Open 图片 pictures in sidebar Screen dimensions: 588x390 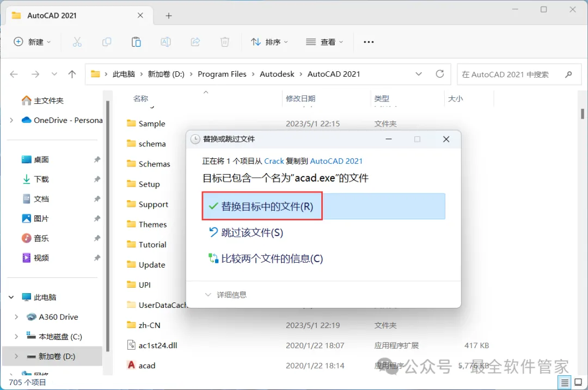pyautogui.click(x=35, y=219)
